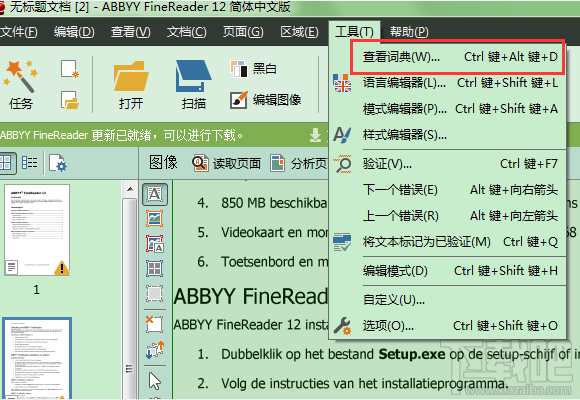Select the draw table area tool

(x=155, y=269)
